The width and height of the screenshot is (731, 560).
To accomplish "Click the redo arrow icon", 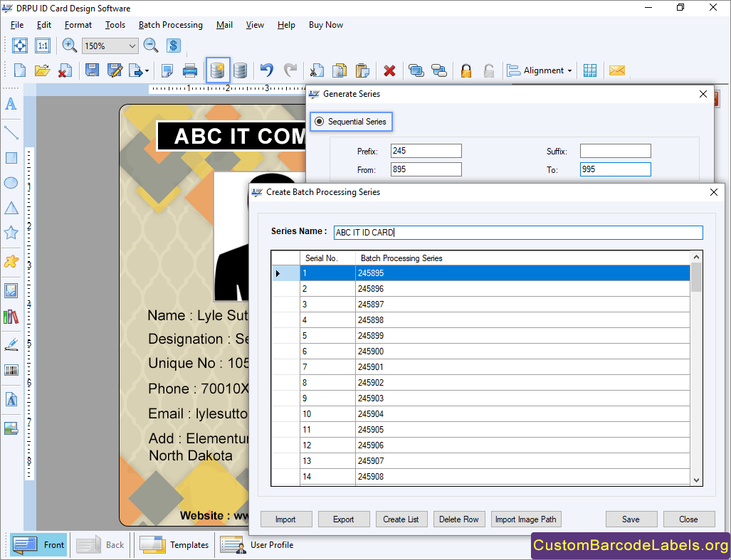I will click(290, 70).
